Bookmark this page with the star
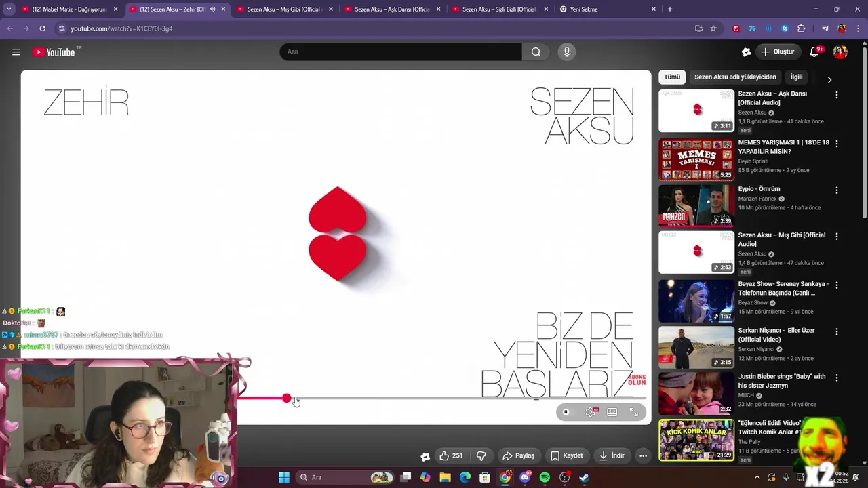 coord(713,28)
